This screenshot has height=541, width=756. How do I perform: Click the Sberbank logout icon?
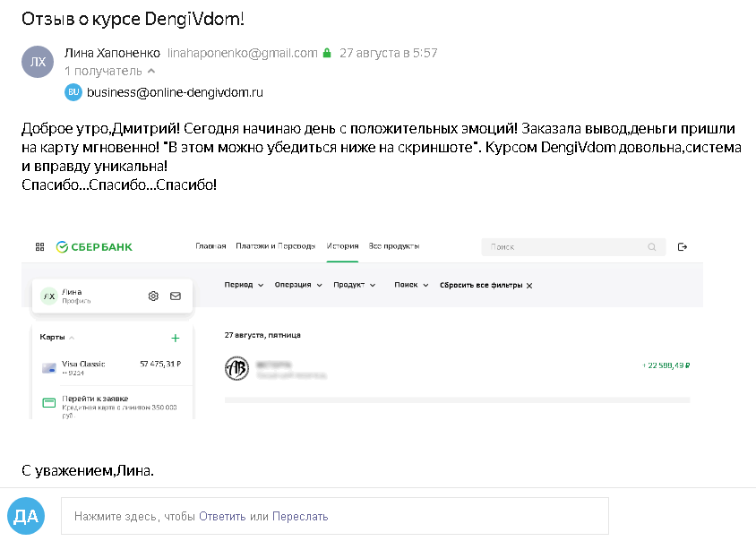point(683,247)
